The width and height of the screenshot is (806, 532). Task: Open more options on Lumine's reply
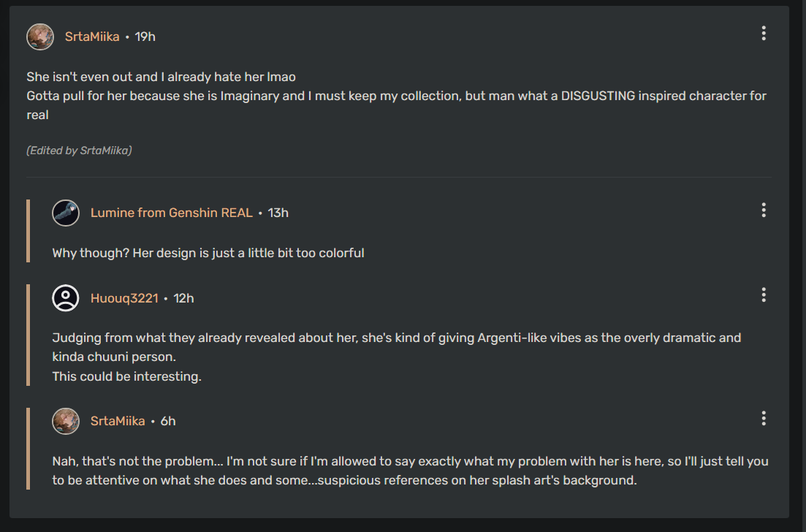pos(764,210)
